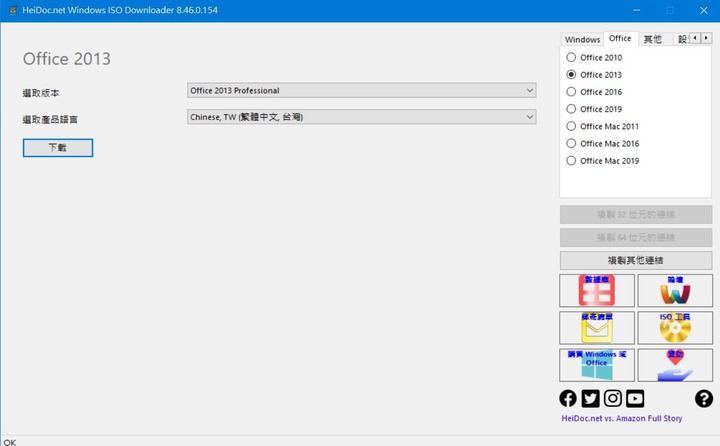720x446 pixels.
Task: Open the YouTube channel icon
Action: click(635, 398)
